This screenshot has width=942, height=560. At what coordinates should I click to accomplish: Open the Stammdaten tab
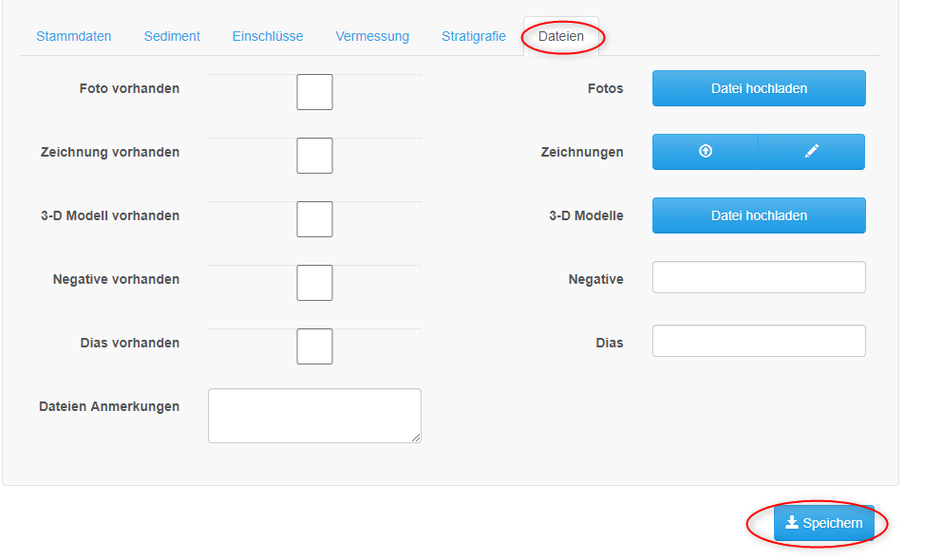[74, 36]
